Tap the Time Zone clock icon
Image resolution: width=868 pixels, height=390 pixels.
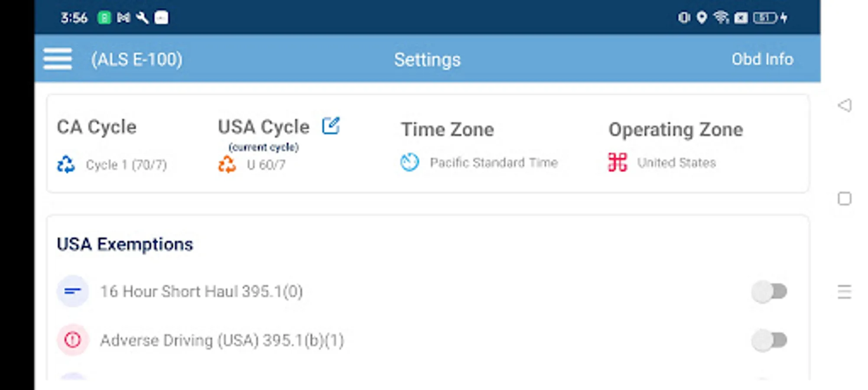(x=410, y=162)
